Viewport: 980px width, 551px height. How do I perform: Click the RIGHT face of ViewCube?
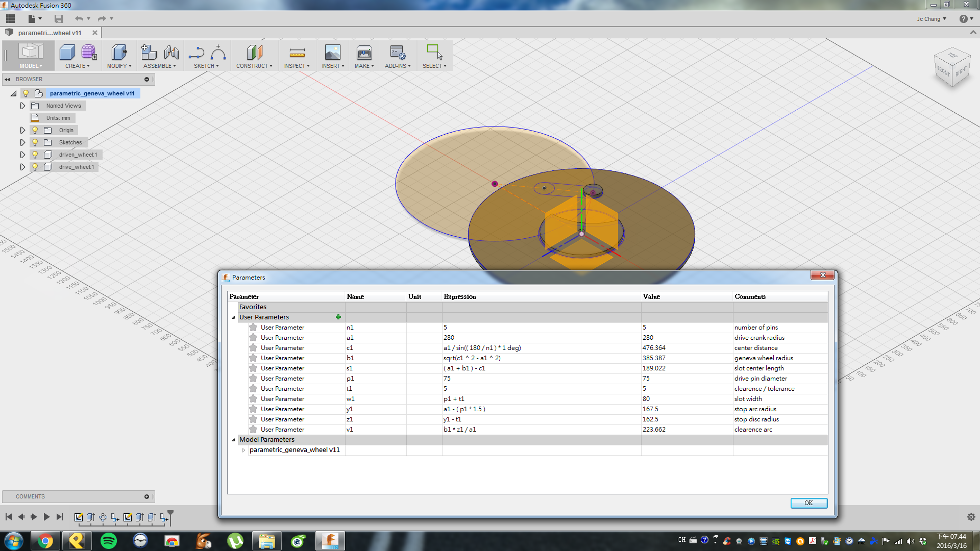(x=961, y=70)
